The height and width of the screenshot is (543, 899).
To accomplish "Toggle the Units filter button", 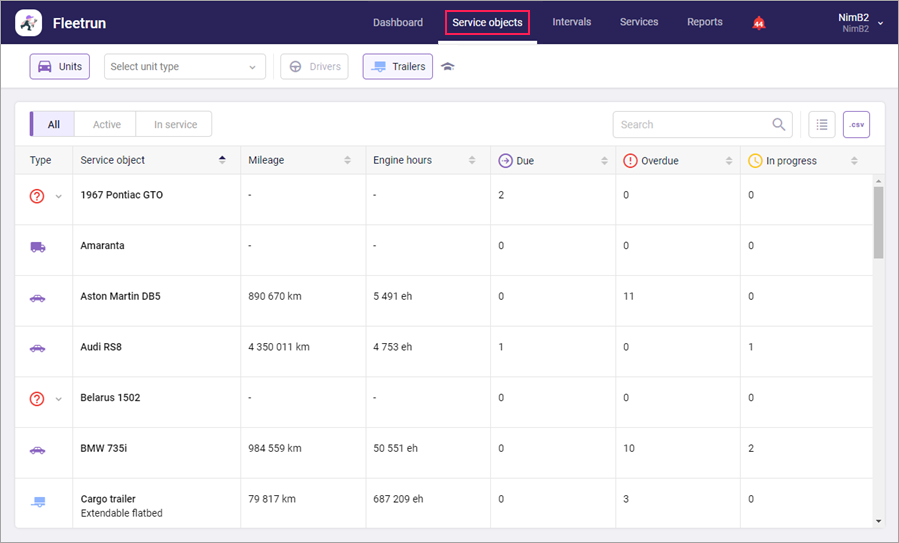I will [60, 67].
